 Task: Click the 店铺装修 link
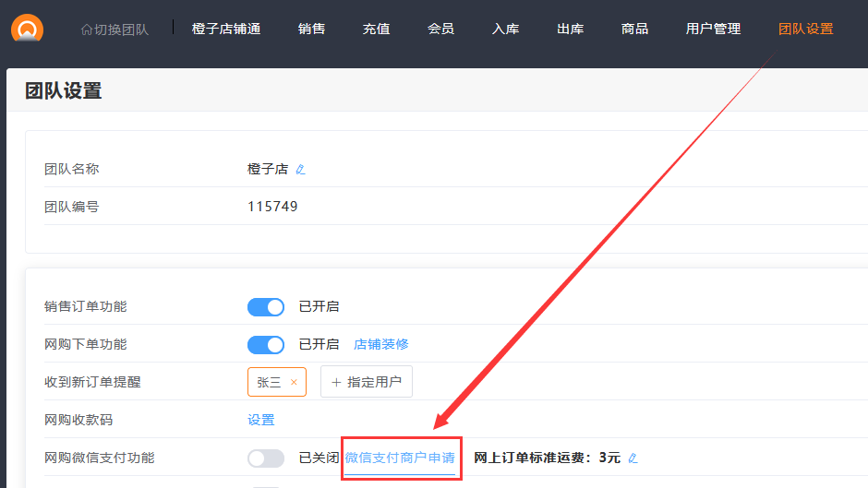381,344
